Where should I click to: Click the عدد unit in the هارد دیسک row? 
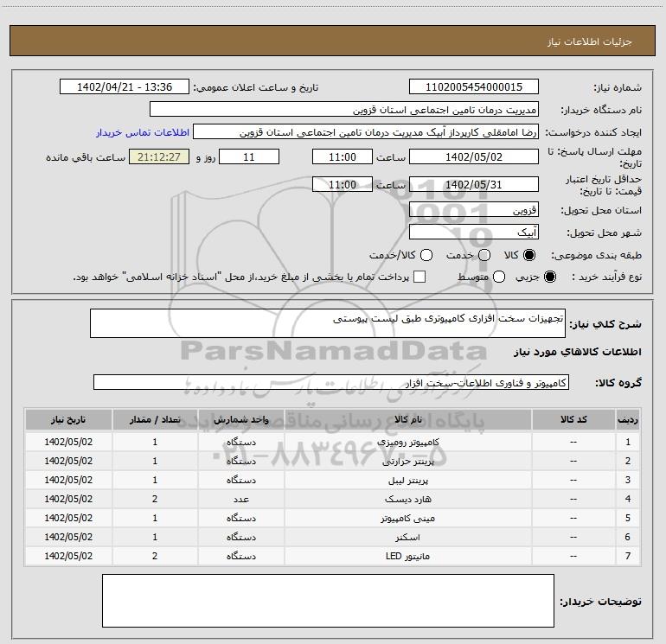click(240, 500)
